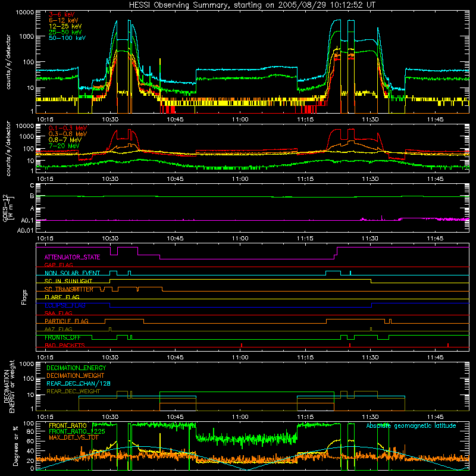Click the BAD_PACKETS red marker at 11:00
Viewport: 476px width, 476px height.
(x=242, y=345)
